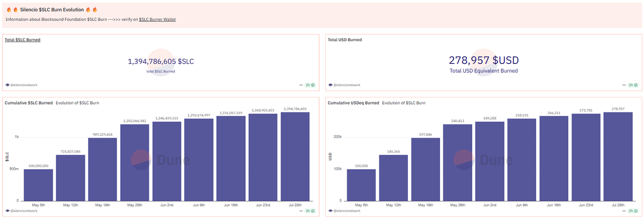Click the 'Total USD Equivalent Burned' caption

tap(484, 71)
